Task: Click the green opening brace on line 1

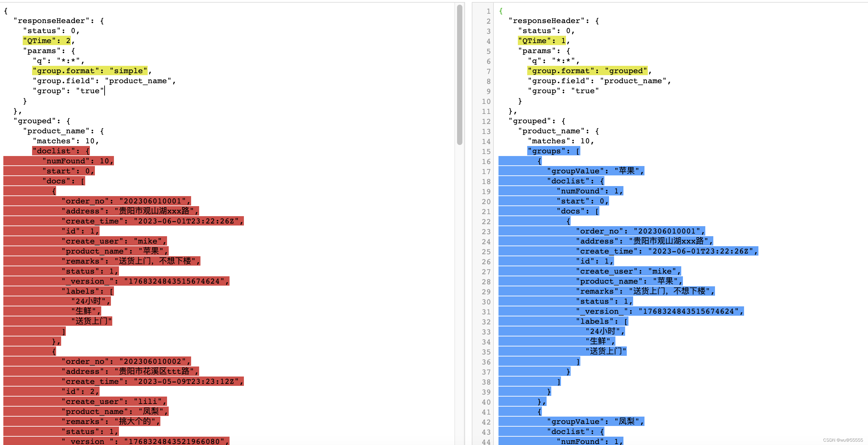Action: [501, 11]
